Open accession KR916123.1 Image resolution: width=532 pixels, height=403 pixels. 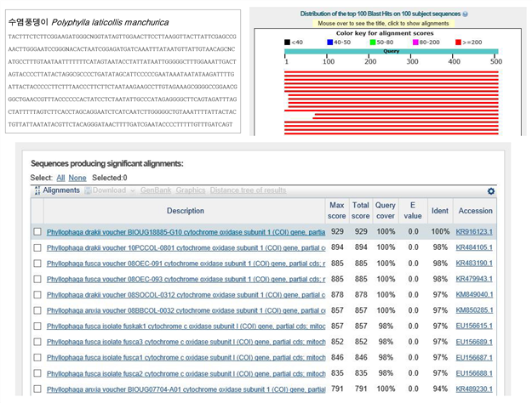point(474,232)
